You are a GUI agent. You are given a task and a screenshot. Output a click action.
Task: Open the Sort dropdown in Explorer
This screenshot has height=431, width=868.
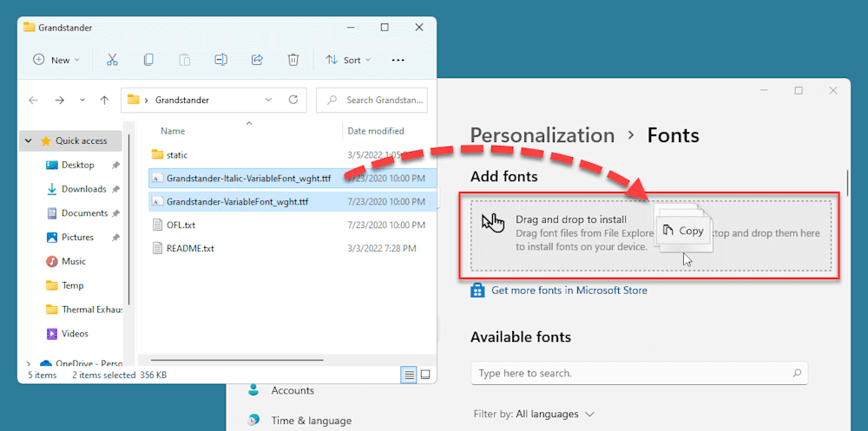coord(348,61)
